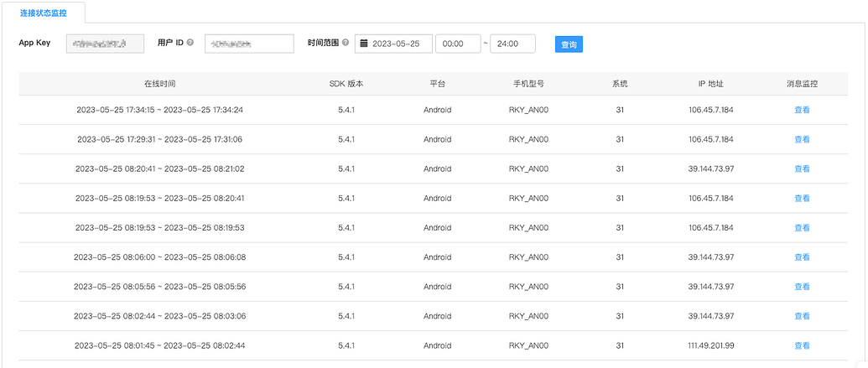The height and width of the screenshot is (368, 868).
Task: Click the 系统 column header
Action: pos(620,84)
